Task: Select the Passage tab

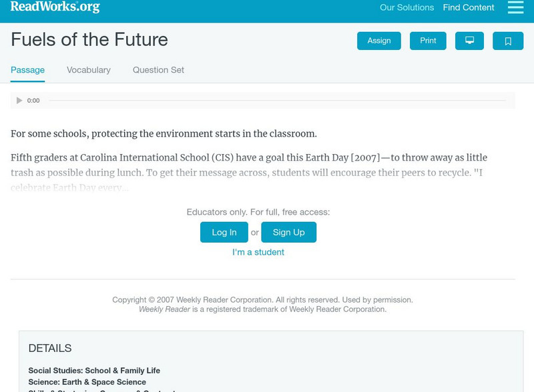Action: click(x=27, y=70)
